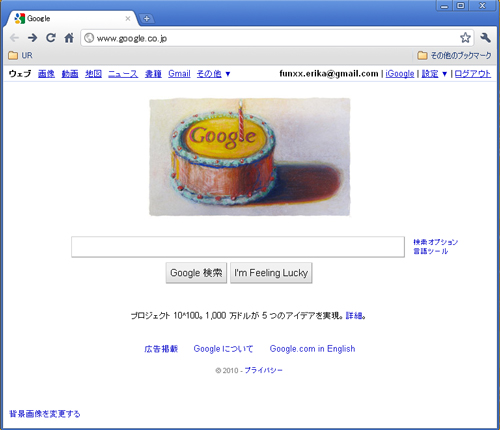This screenshot has height=430, width=500.
Task: Click the Google search text box
Action: 238,247
